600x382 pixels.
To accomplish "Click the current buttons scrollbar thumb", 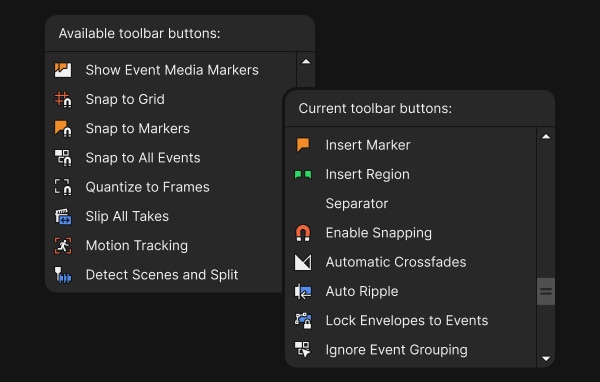I will click(546, 291).
